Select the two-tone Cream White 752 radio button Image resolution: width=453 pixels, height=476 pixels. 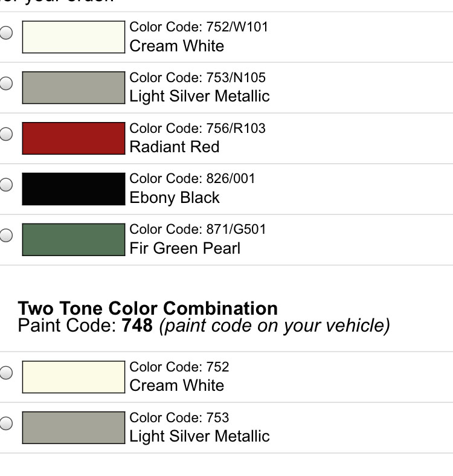coord(5,373)
